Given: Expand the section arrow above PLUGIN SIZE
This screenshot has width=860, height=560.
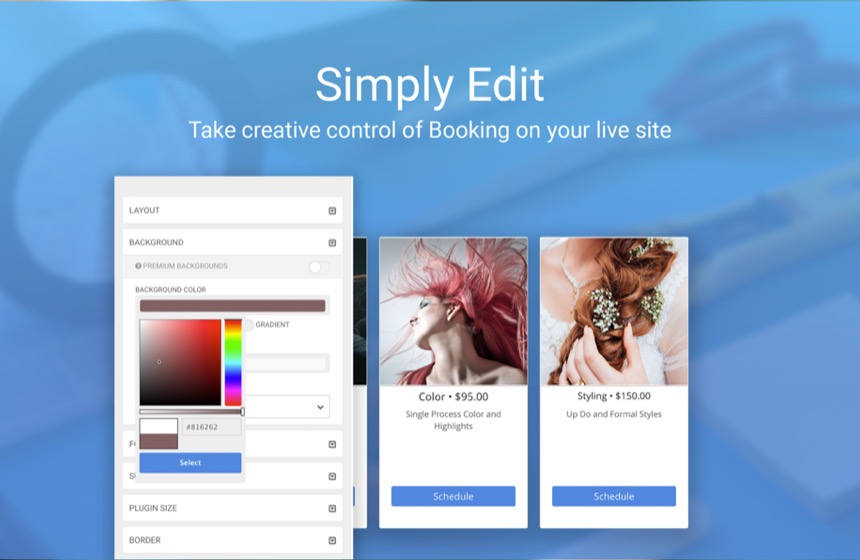Looking at the screenshot, I should point(332,477).
